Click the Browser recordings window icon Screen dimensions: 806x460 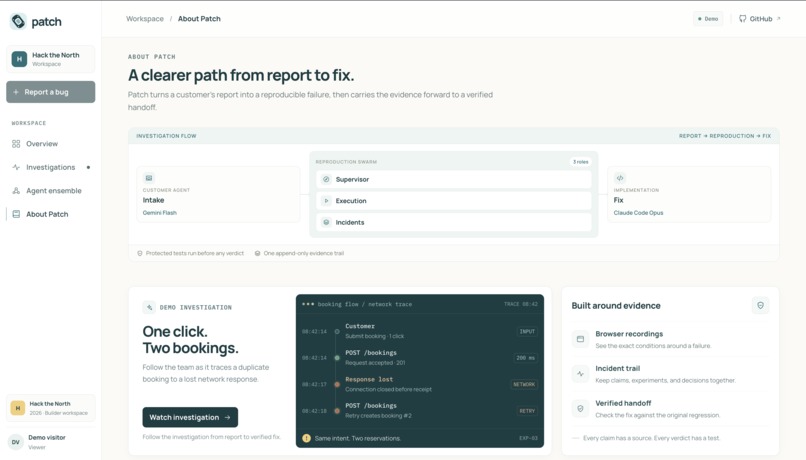(580, 339)
